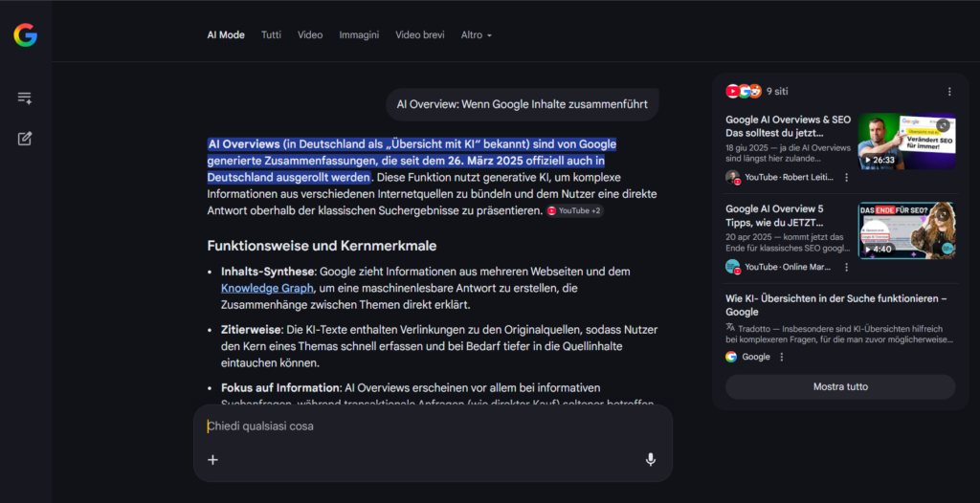
Task: Open three-dot menu beside 9 siti
Action: pyautogui.click(x=949, y=91)
